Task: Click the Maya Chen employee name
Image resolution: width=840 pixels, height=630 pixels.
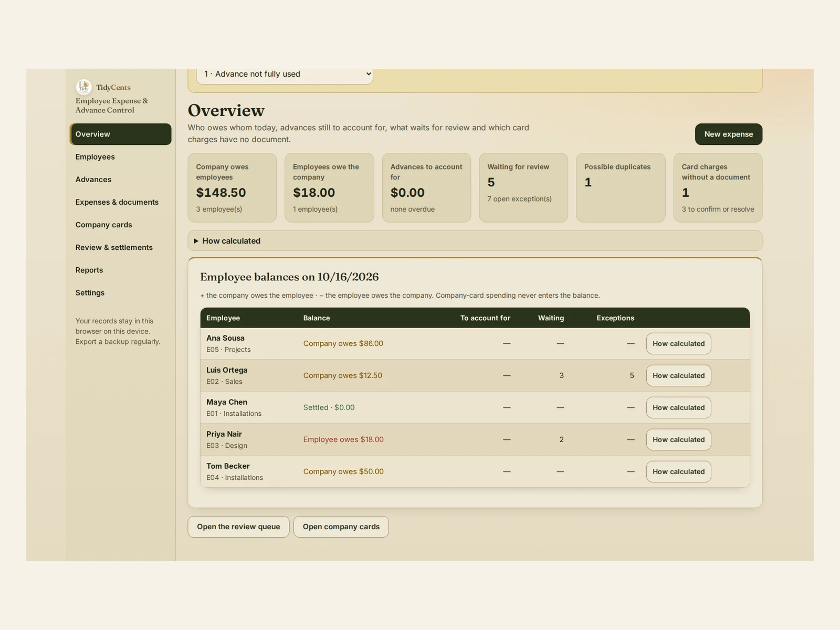Action: point(227,402)
